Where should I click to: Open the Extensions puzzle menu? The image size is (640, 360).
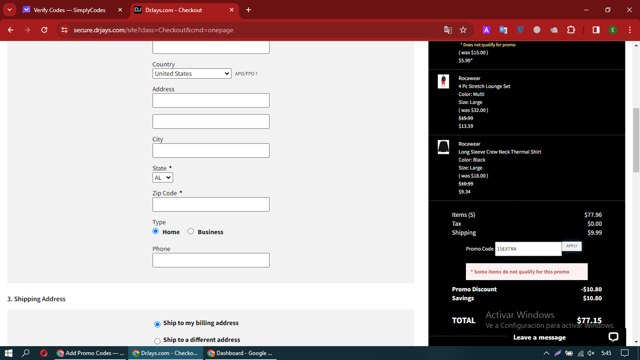pos(571,30)
